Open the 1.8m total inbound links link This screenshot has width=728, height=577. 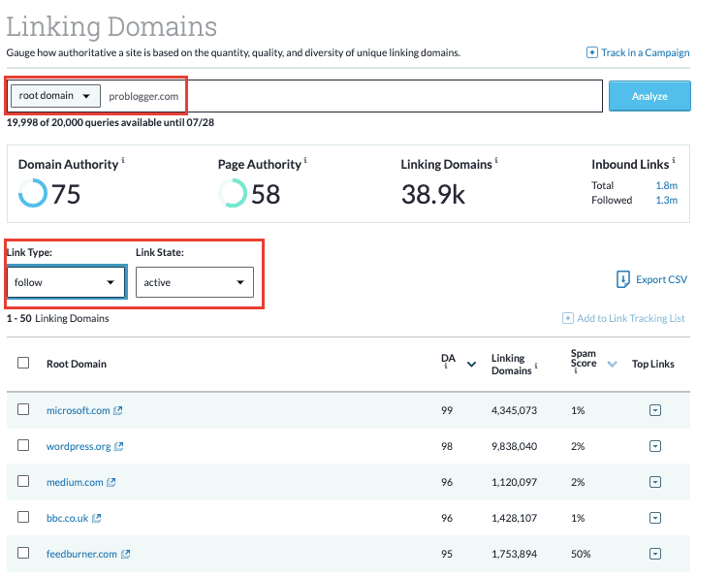666,184
